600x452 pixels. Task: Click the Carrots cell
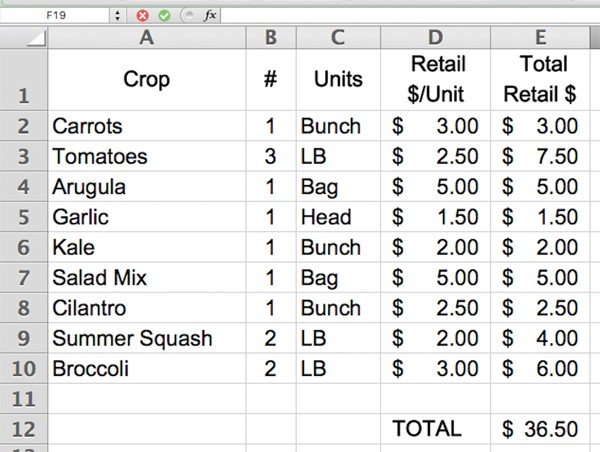147,127
